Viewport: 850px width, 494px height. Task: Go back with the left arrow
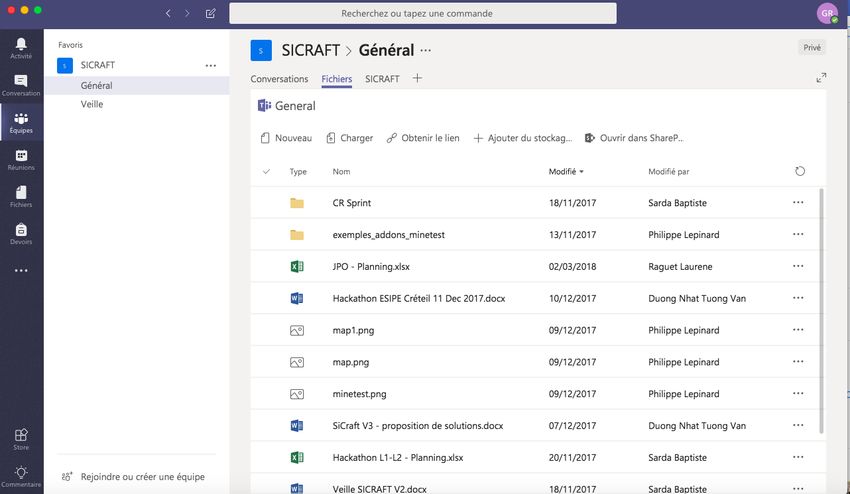pyautogui.click(x=168, y=13)
